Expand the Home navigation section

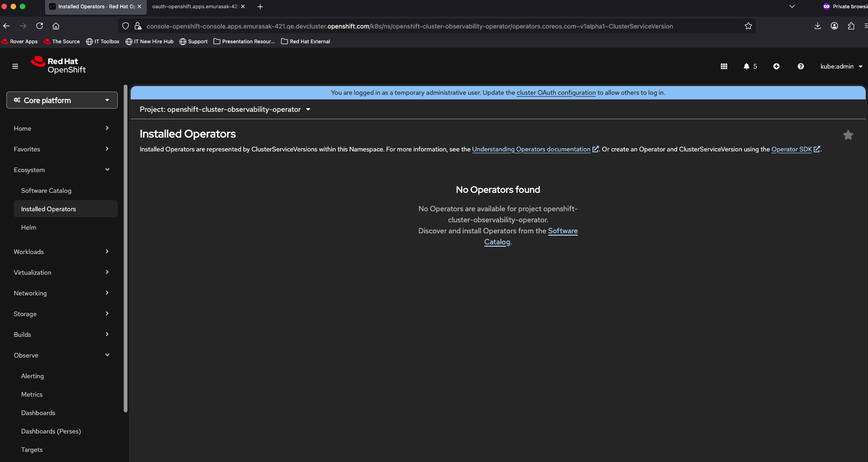pyautogui.click(x=62, y=128)
